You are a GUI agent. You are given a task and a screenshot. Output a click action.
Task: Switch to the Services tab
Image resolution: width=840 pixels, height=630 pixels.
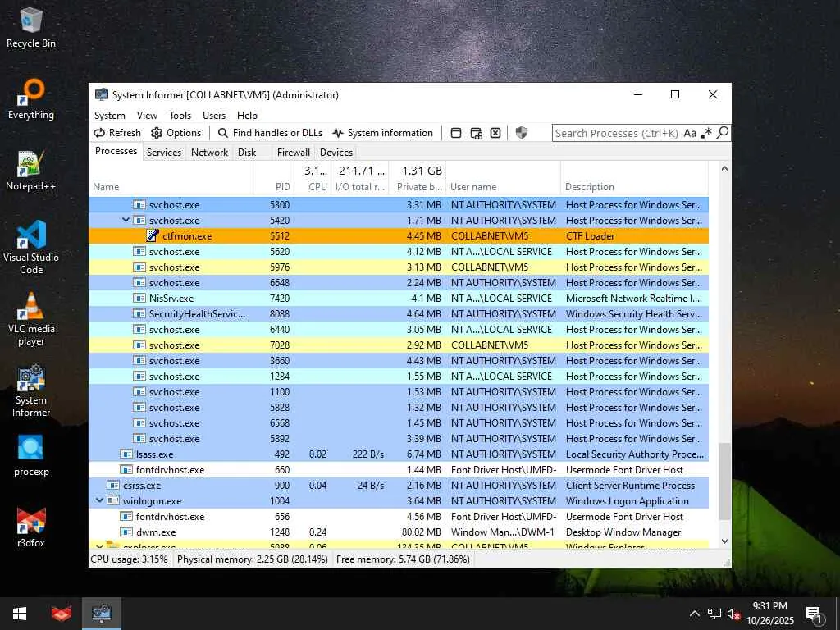164,153
